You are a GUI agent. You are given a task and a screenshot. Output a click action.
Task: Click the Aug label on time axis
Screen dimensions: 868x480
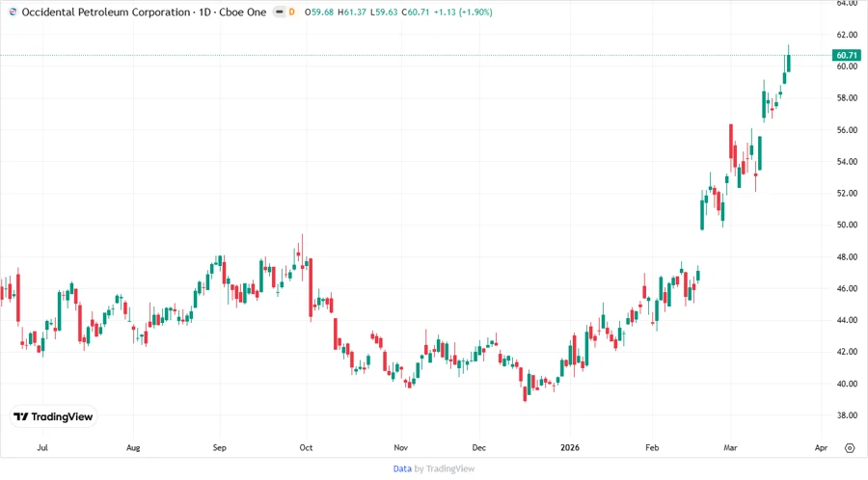click(x=133, y=448)
